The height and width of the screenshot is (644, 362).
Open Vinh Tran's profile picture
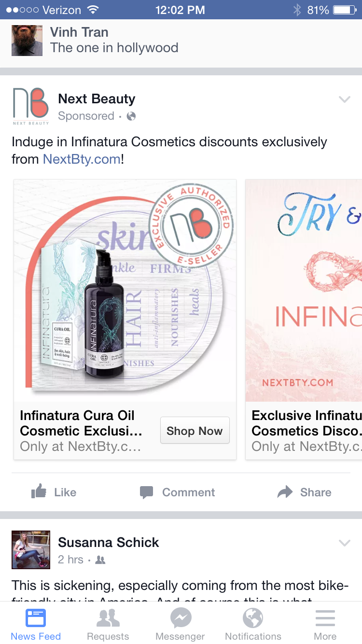coord(27,41)
